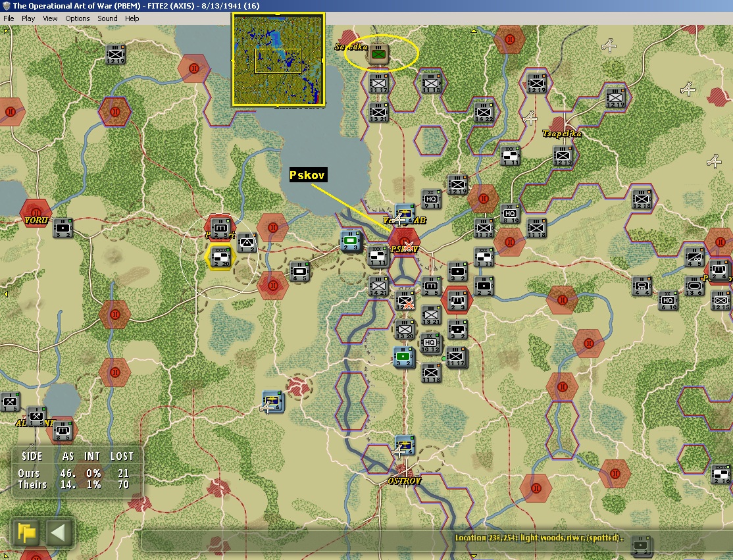Select the unit 12 15 at right edge
The width and height of the screenshot is (733, 560).
721,300
